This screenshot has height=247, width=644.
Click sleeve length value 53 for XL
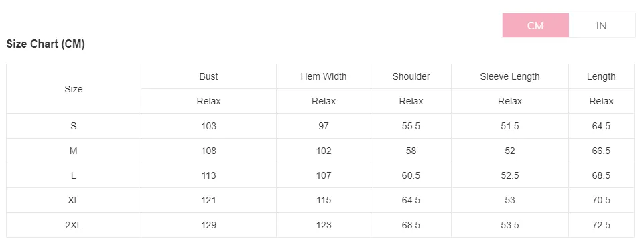[x=510, y=200]
